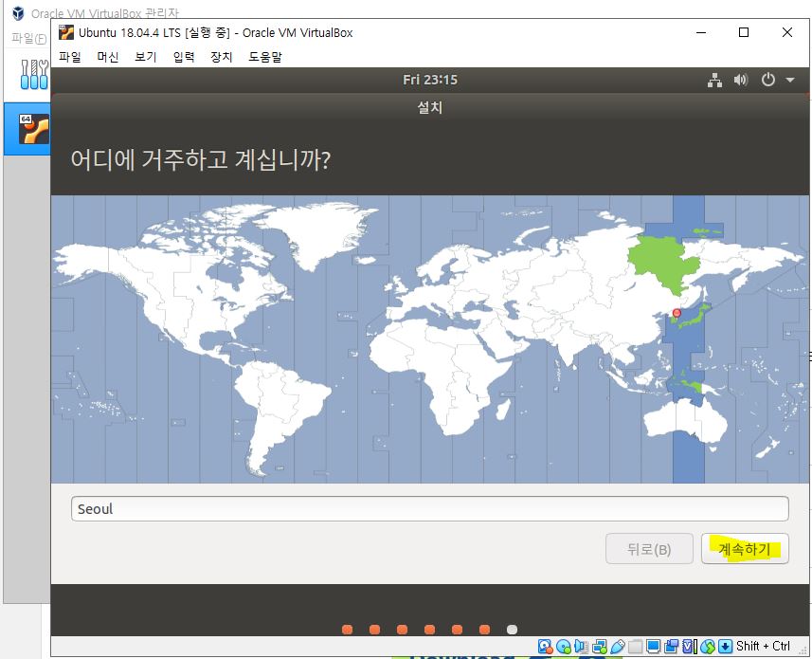This screenshot has height=659, width=812.
Task: Click the 계속하기 button
Action: 745,549
